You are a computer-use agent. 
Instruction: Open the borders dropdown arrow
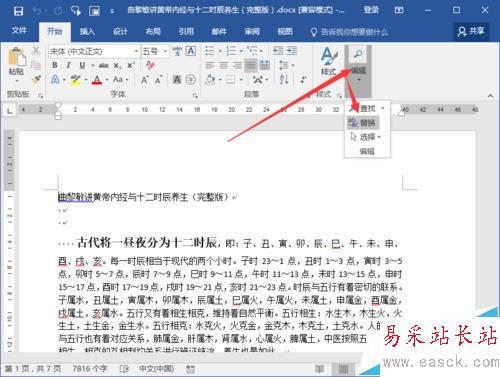pos(241,80)
